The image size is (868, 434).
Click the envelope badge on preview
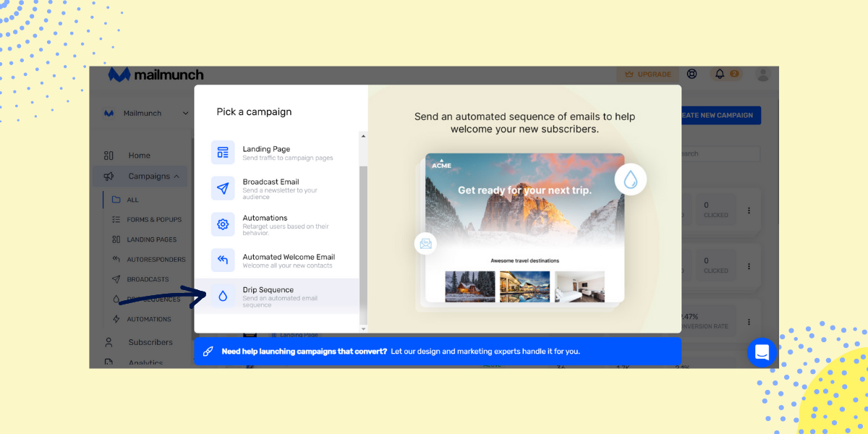click(426, 243)
